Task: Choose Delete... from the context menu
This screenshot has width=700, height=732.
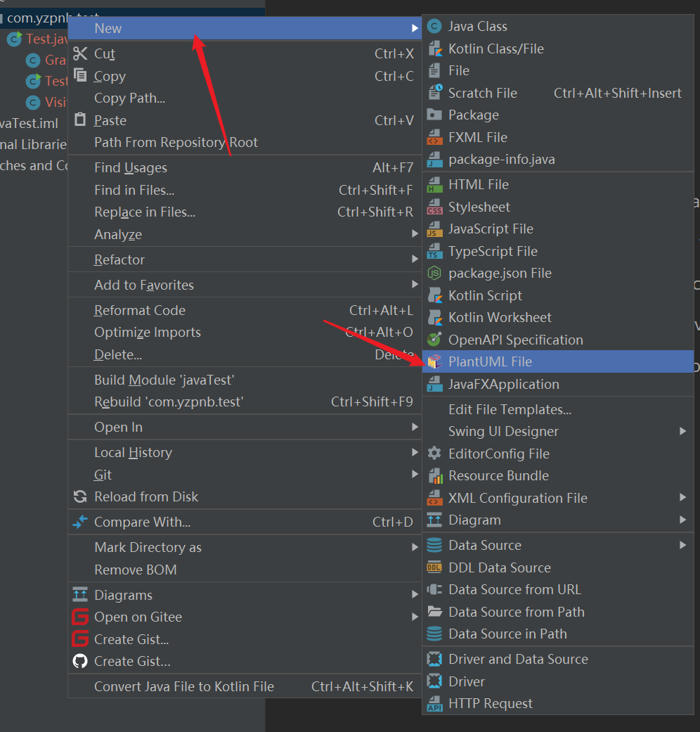Action: [x=245, y=355]
